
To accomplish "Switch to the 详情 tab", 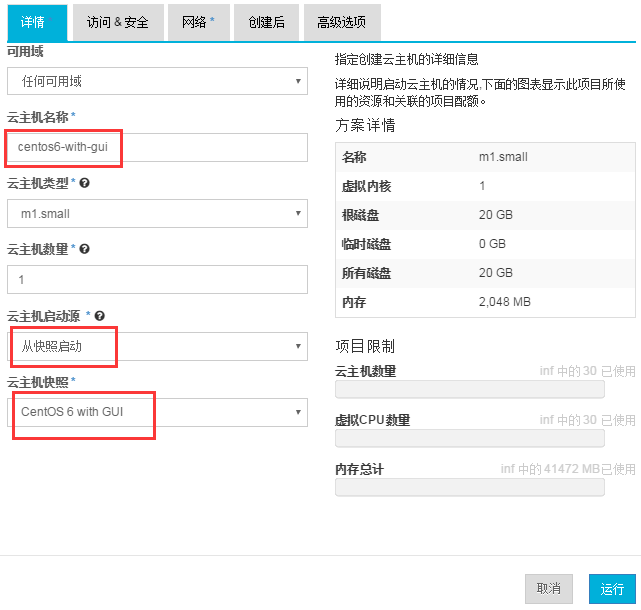I will click(x=34, y=21).
